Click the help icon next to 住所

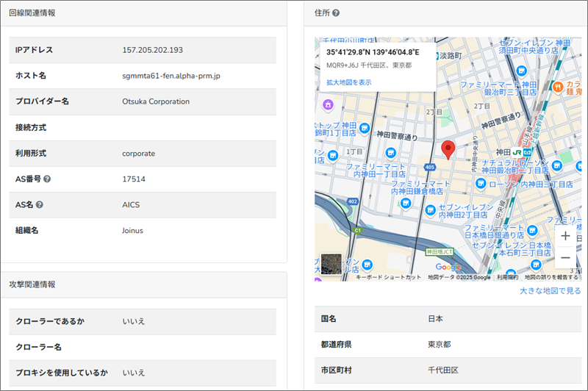click(x=336, y=13)
